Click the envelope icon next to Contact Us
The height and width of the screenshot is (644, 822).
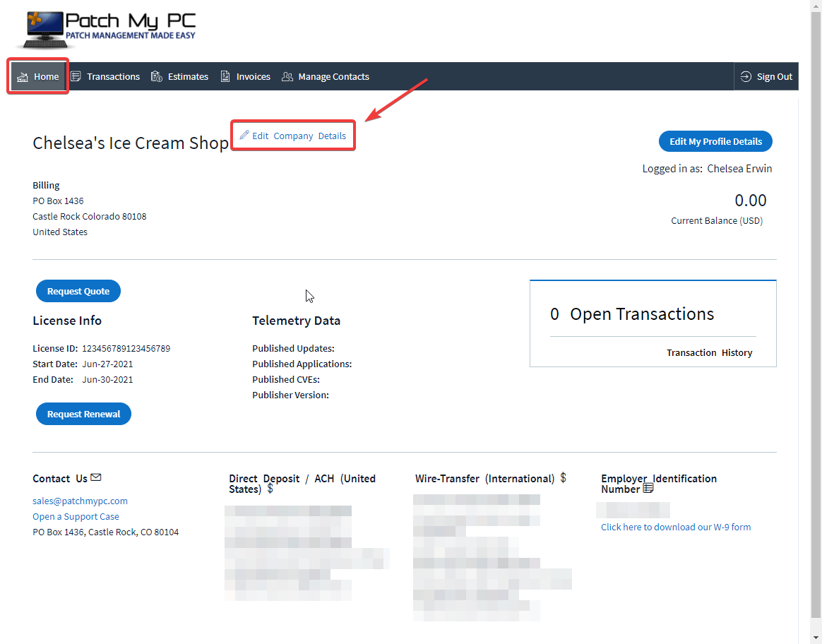point(95,477)
